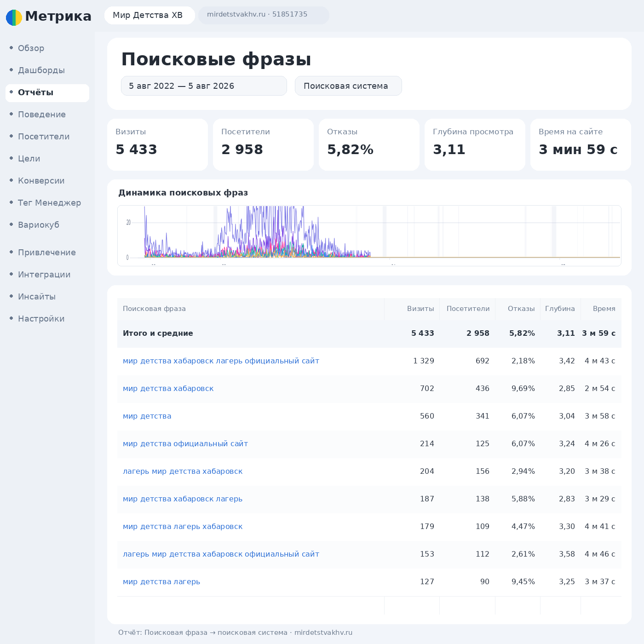Viewport: 644px width, 644px height.
Task: Open the Поисковая система filter
Action: point(348,86)
